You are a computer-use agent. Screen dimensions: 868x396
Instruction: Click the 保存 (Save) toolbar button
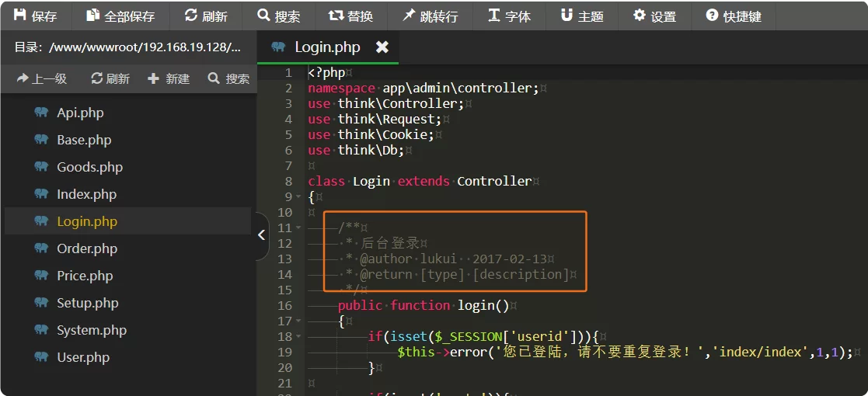(x=36, y=16)
